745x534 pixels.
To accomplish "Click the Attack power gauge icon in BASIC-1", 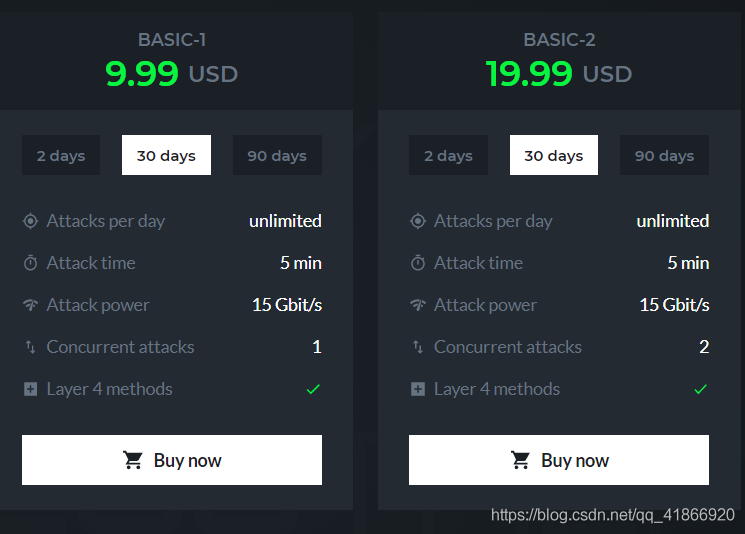I will 30,305.
